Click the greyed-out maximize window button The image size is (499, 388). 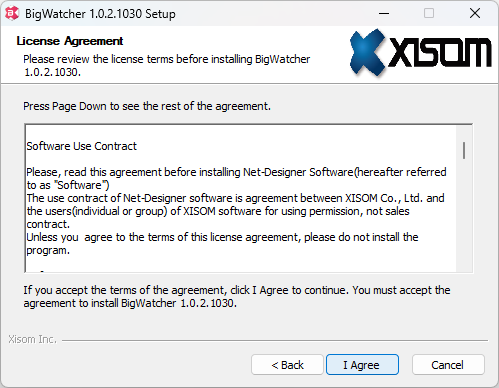429,13
